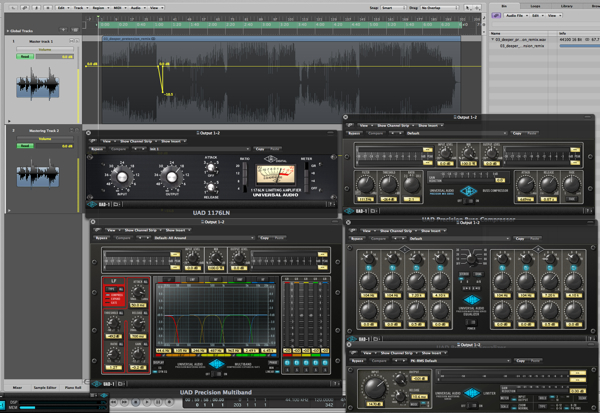Open the MIDI menu in arrange toolbar

click(119, 7)
